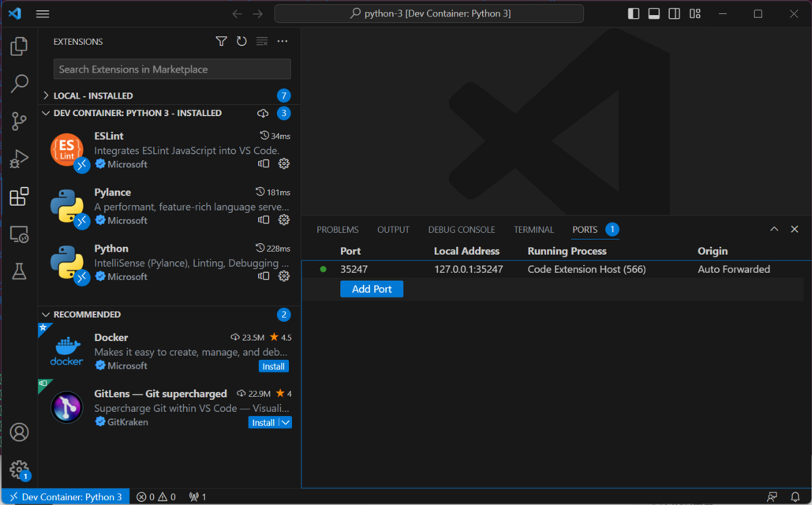Install the Docker extension
Screen dimensions: 812x505
(274, 366)
